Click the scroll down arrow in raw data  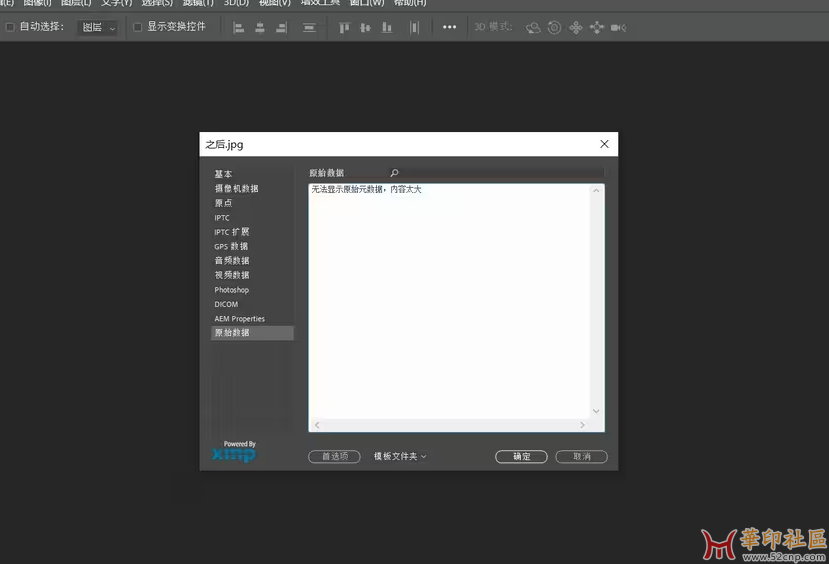point(596,411)
